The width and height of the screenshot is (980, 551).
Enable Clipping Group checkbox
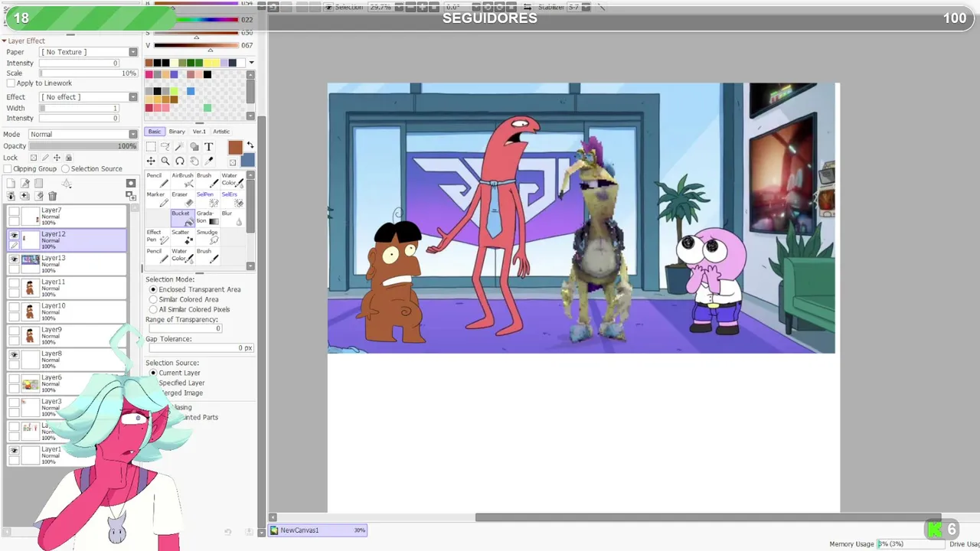point(8,169)
